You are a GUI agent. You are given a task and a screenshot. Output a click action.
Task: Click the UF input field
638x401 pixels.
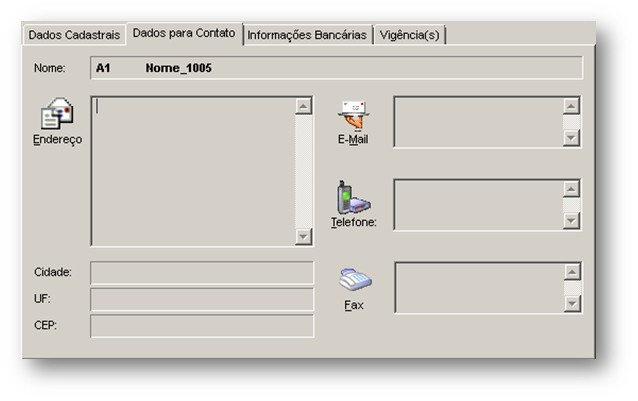(201, 299)
